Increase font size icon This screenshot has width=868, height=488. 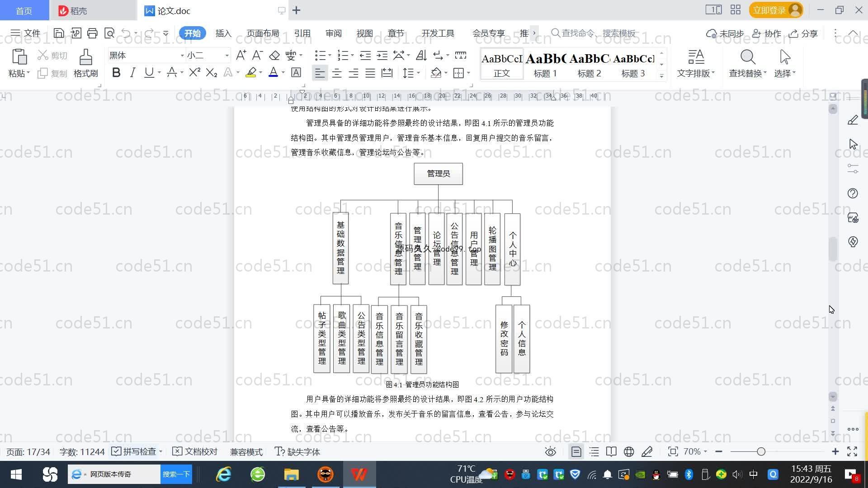(241, 55)
